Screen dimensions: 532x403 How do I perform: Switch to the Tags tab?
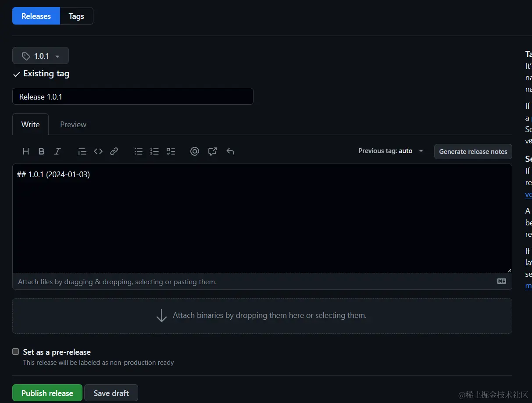pyautogui.click(x=76, y=16)
